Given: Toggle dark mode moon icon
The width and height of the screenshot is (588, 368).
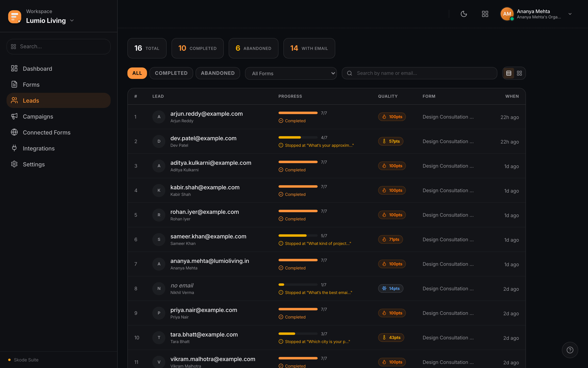Looking at the screenshot, I should tap(464, 14).
